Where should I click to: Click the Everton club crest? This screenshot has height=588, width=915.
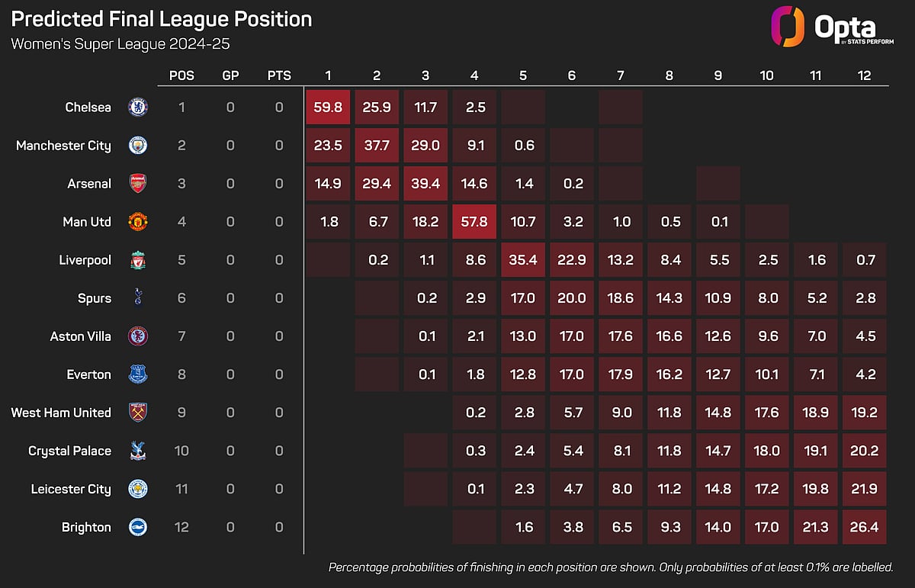[138, 374]
